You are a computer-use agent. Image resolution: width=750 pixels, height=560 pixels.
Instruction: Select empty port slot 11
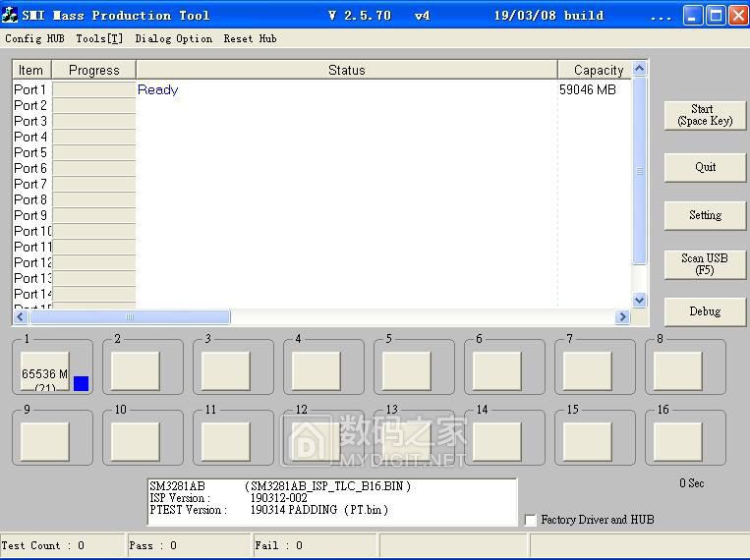point(226,442)
